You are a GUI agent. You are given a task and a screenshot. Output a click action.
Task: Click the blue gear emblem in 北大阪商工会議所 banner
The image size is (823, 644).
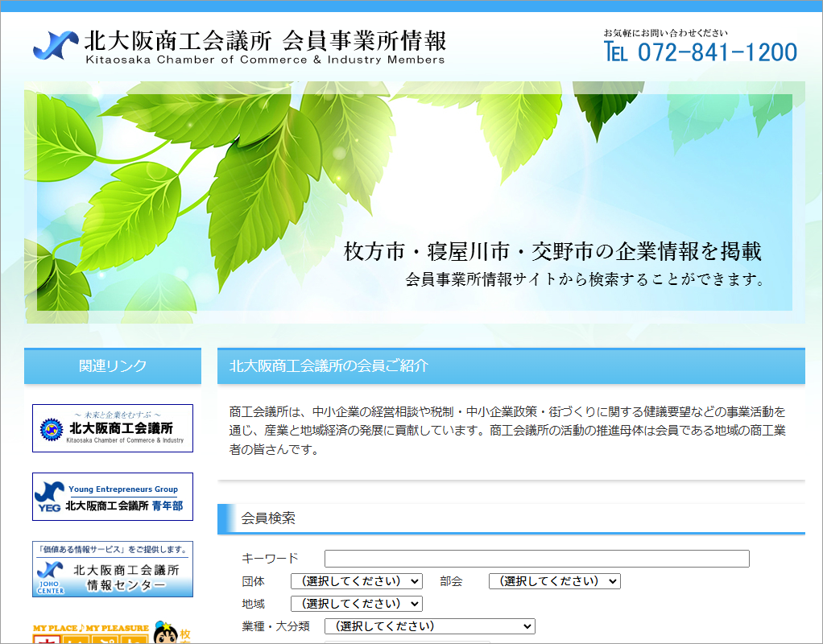(52, 430)
